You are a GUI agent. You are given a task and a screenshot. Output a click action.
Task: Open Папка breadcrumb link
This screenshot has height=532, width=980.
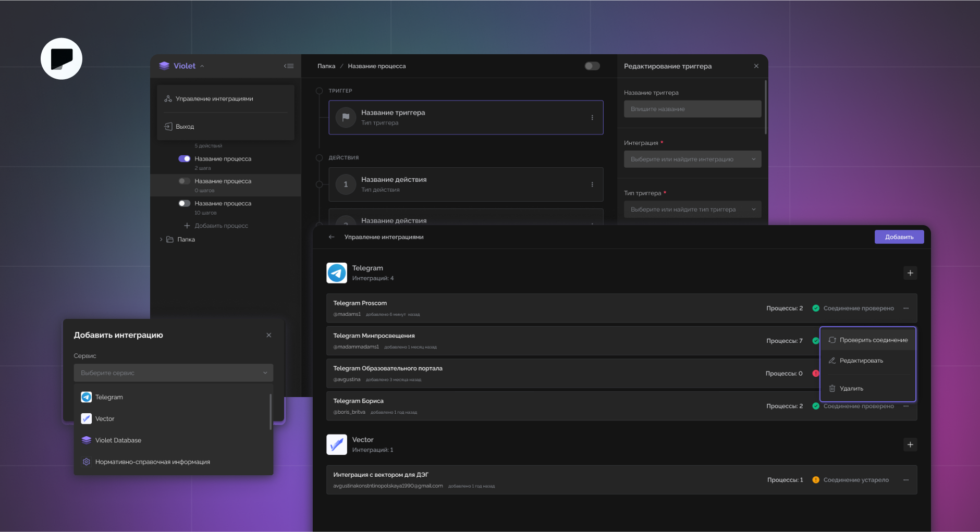coord(326,66)
